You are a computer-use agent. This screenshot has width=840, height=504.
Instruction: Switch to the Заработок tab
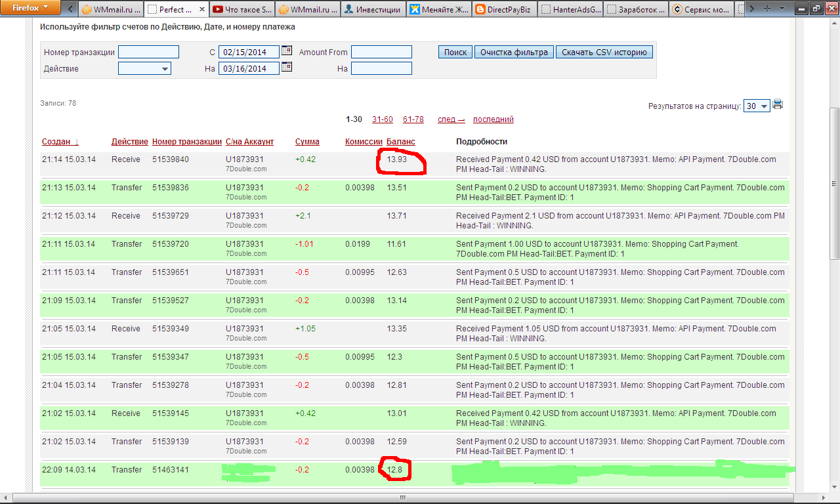coord(635,9)
